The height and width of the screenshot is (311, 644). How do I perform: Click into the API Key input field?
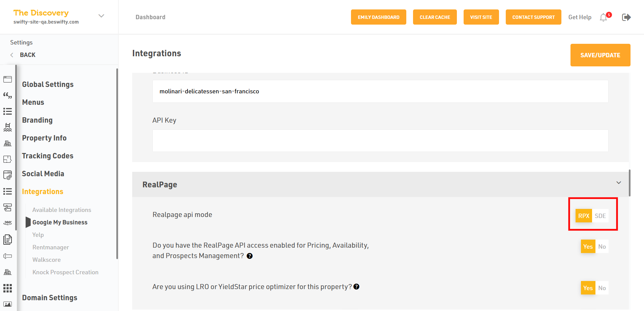click(x=380, y=141)
